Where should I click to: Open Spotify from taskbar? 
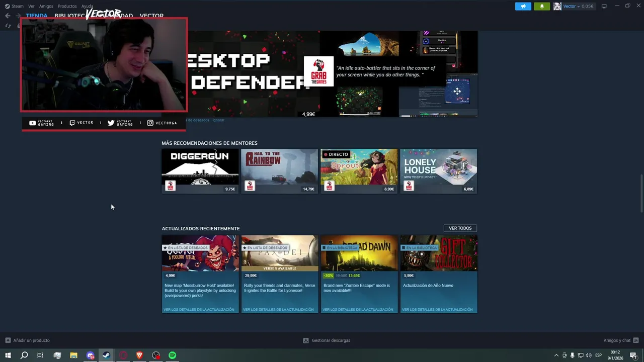[173, 355]
